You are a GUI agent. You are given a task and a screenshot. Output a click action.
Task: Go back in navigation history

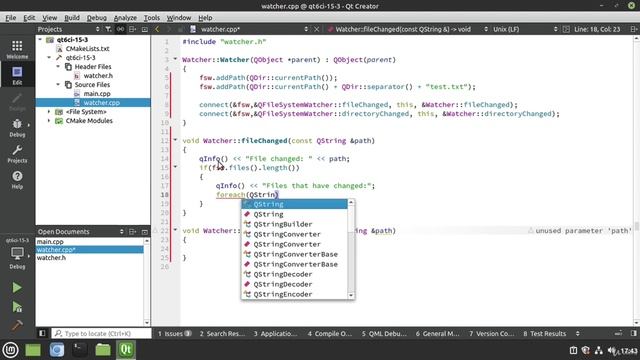coord(157,29)
